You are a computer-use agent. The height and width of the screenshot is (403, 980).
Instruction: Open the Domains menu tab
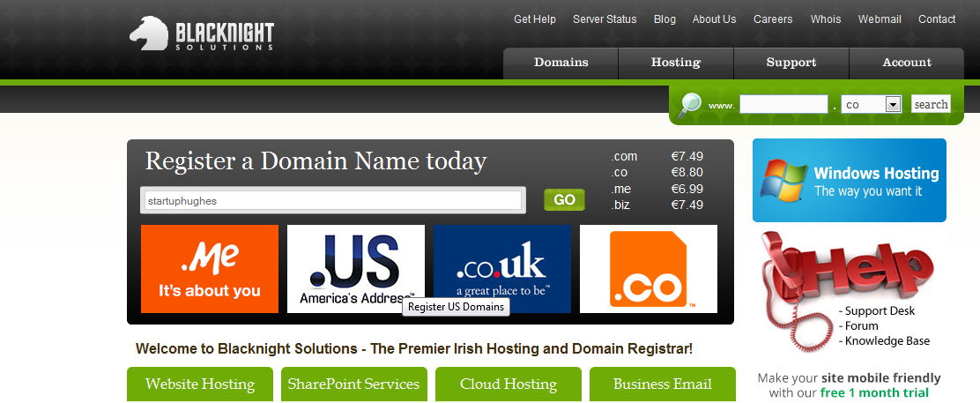coord(561,63)
